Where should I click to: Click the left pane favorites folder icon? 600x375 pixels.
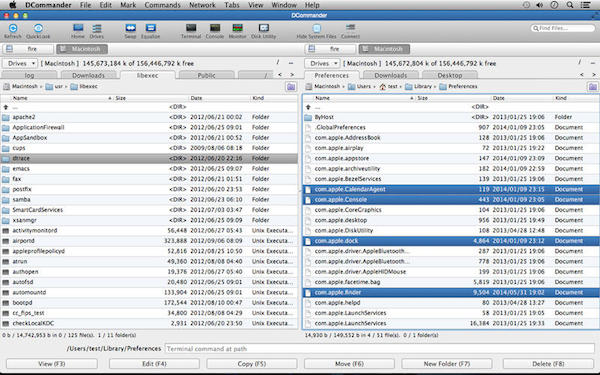(x=291, y=87)
